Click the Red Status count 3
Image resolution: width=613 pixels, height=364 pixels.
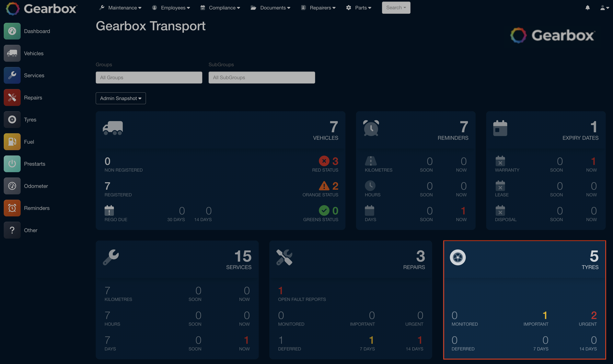[x=335, y=161]
